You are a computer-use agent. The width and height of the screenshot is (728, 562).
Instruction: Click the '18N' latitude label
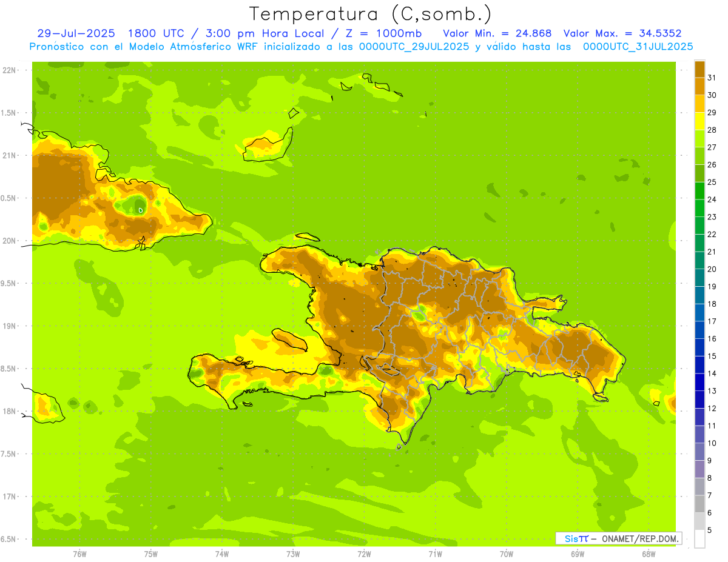[9, 411]
